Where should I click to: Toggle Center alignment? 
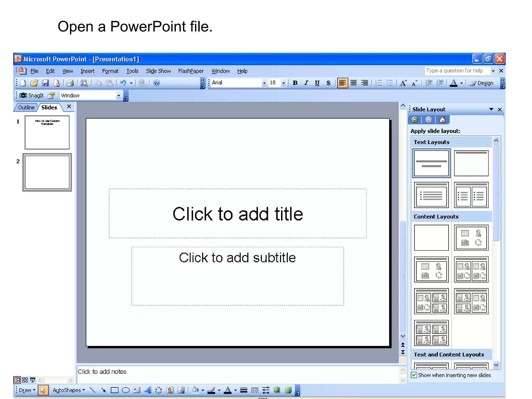coord(353,83)
